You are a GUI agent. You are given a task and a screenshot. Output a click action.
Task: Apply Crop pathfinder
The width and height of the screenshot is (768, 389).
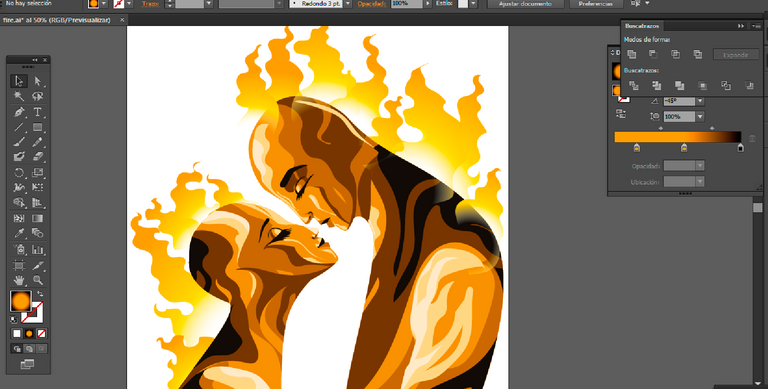pyautogui.click(x=703, y=86)
